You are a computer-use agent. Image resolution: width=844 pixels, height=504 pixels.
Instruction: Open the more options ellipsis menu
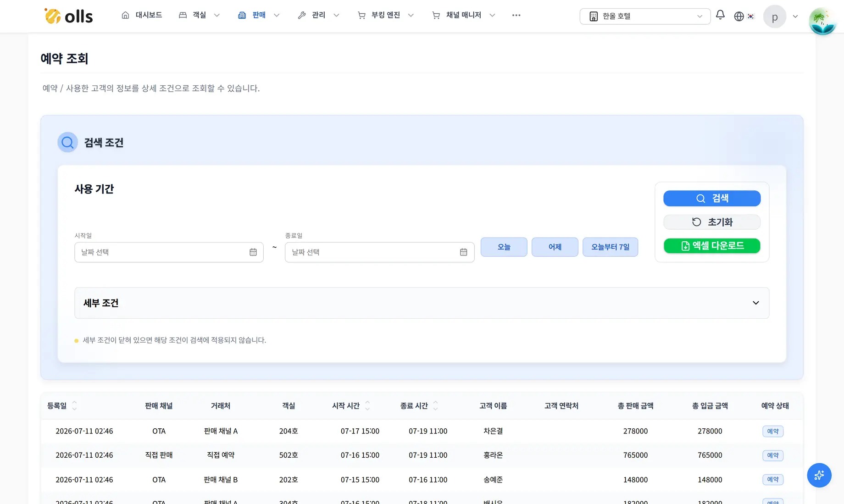pyautogui.click(x=516, y=15)
